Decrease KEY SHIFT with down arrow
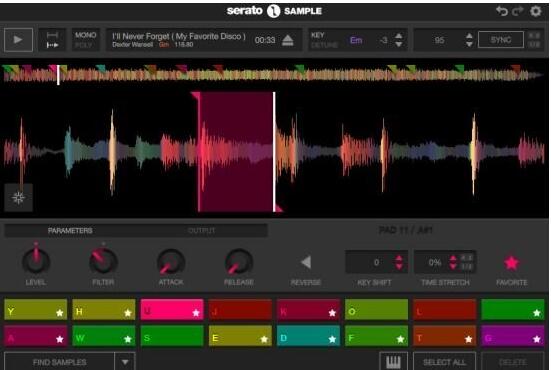 tap(399, 266)
